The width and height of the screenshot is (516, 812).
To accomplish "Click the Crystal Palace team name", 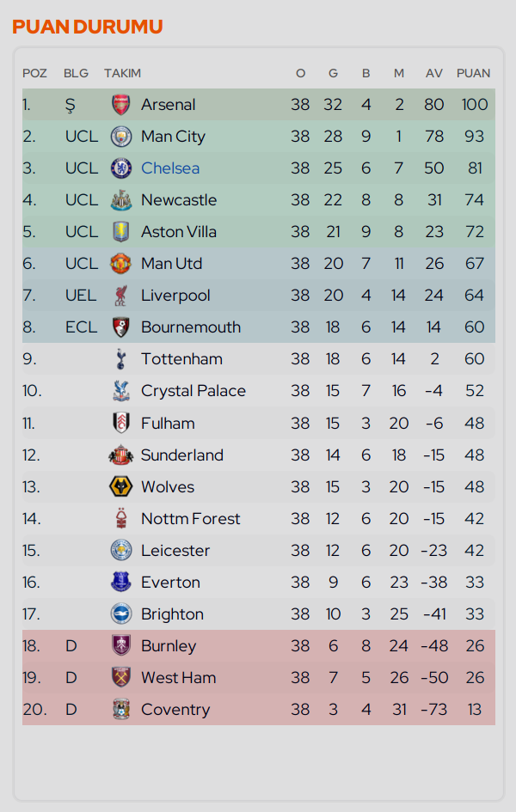I will click(x=193, y=391).
